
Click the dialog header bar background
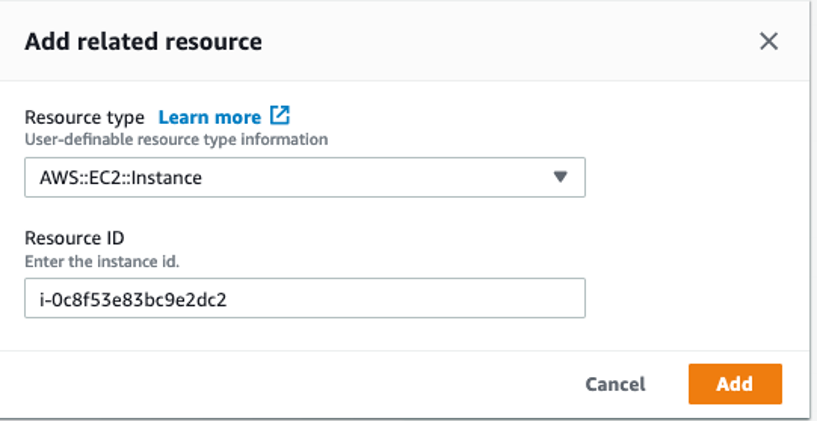click(500, 42)
